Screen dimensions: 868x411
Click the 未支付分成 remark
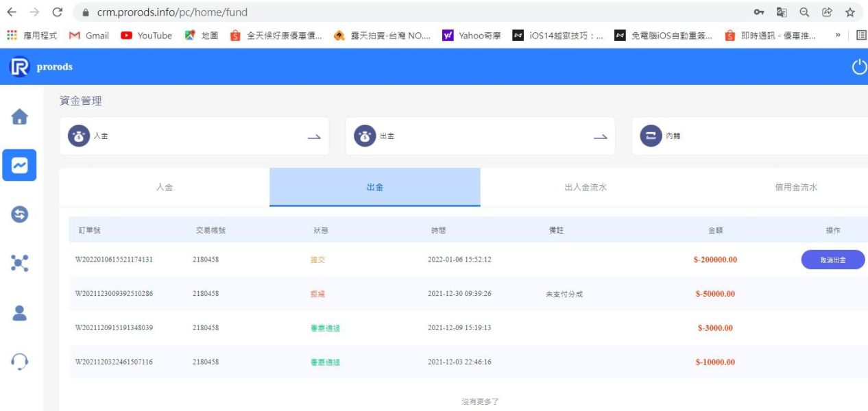(564, 294)
